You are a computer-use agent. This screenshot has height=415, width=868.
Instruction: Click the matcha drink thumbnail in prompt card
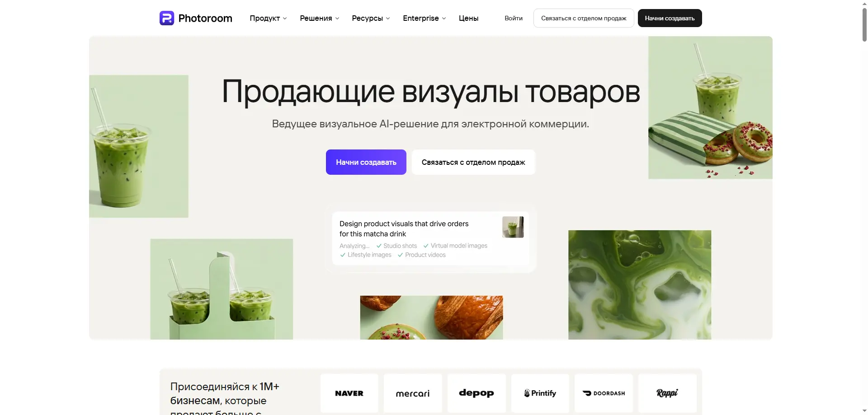(513, 227)
